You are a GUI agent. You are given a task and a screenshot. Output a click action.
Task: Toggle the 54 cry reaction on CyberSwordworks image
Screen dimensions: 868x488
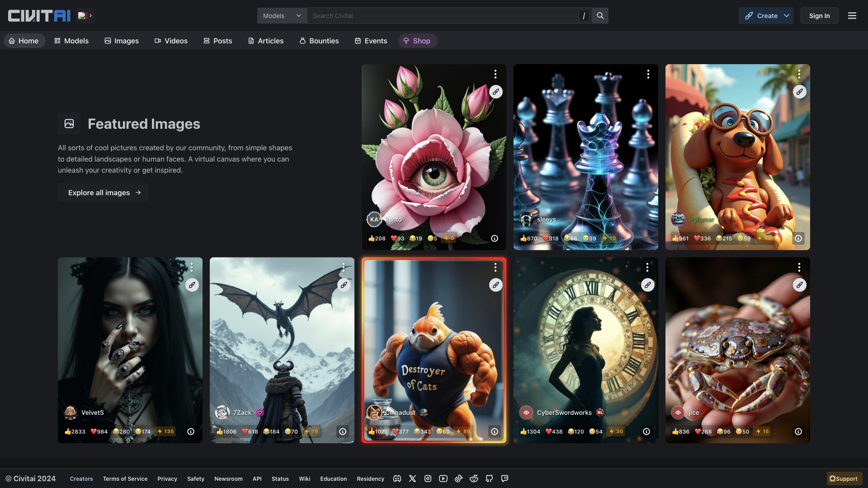596,432
